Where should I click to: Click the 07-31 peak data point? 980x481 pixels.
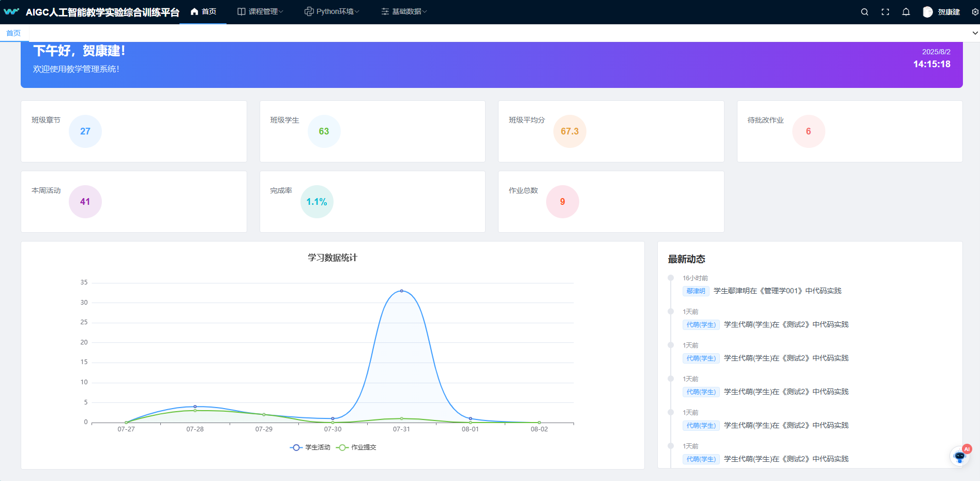[401, 291]
